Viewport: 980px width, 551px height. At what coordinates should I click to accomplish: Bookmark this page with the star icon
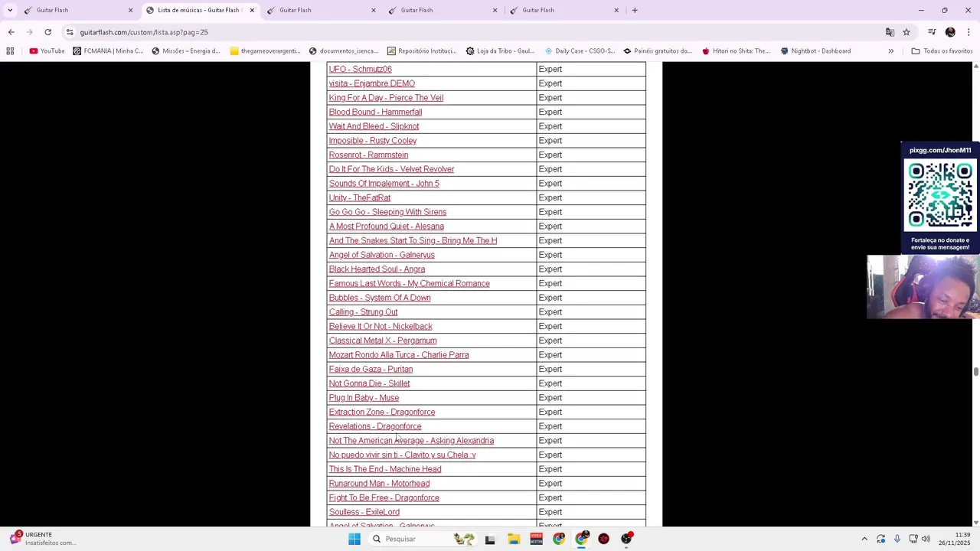[x=906, y=32]
